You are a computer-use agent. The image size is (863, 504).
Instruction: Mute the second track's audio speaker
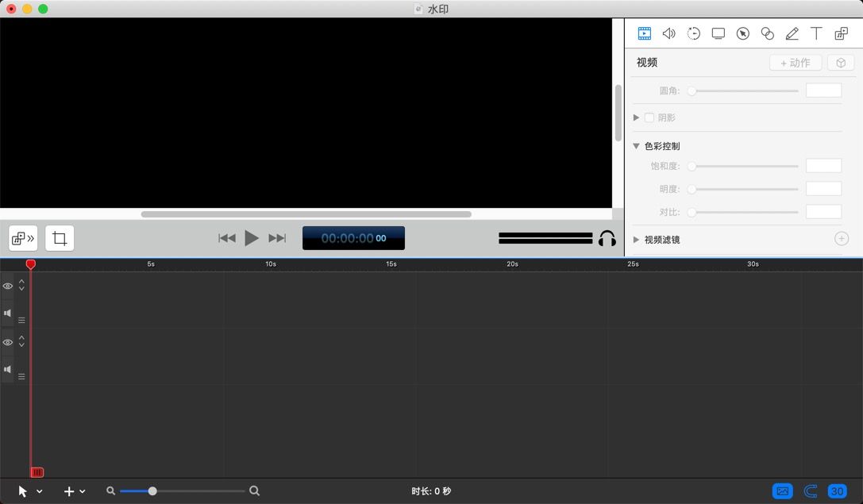[8, 369]
